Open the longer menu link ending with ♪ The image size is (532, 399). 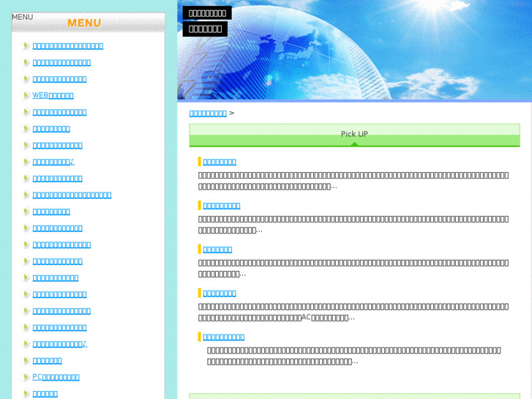[60, 344]
